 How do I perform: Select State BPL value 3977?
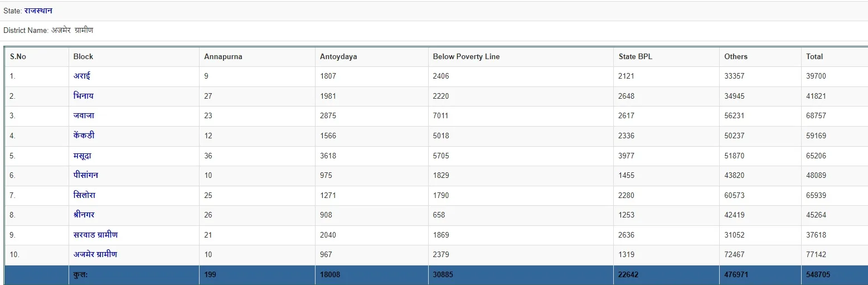[627, 156]
